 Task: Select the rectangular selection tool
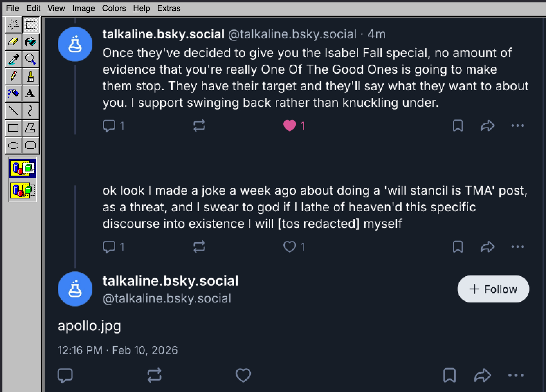[x=31, y=25]
